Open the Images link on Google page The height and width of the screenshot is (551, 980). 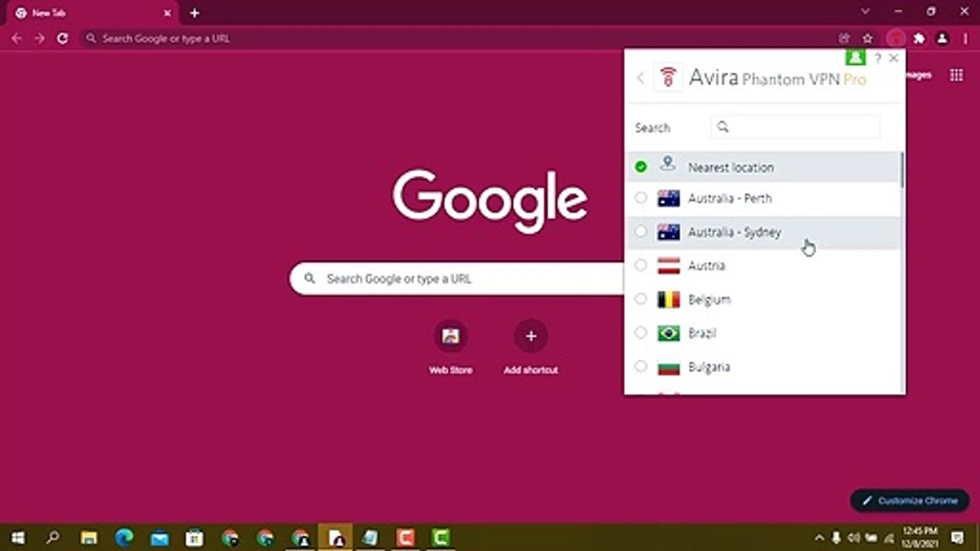point(919,75)
